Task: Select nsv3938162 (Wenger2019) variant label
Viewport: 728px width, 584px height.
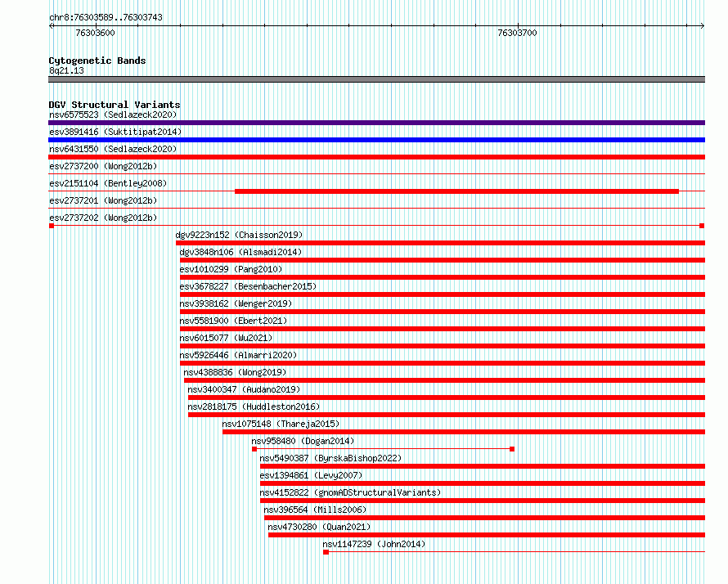Action: (x=236, y=303)
